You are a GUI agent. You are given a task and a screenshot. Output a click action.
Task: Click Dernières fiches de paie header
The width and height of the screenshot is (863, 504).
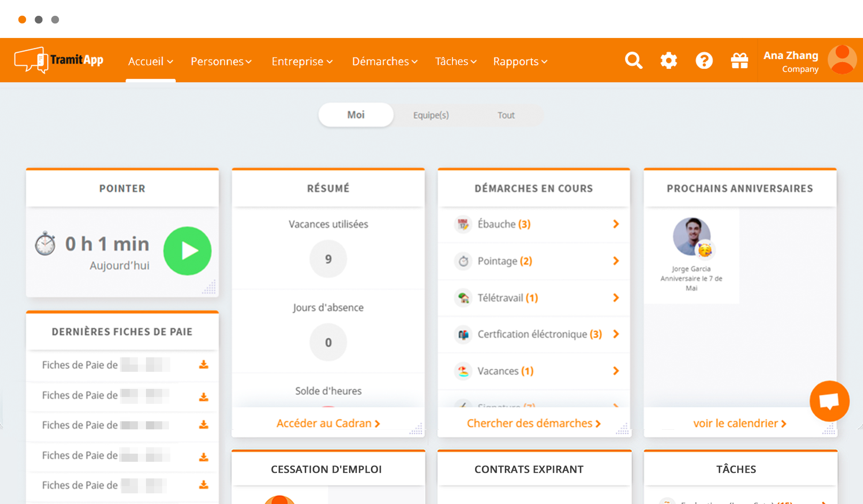click(122, 332)
